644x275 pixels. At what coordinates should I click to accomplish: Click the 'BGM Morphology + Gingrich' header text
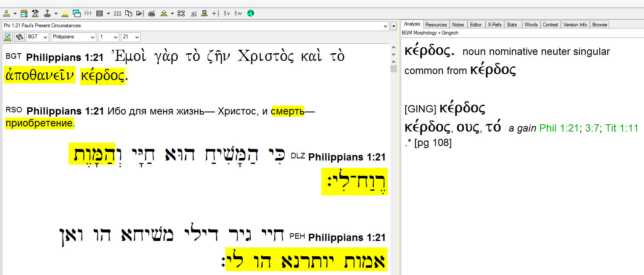click(430, 33)
